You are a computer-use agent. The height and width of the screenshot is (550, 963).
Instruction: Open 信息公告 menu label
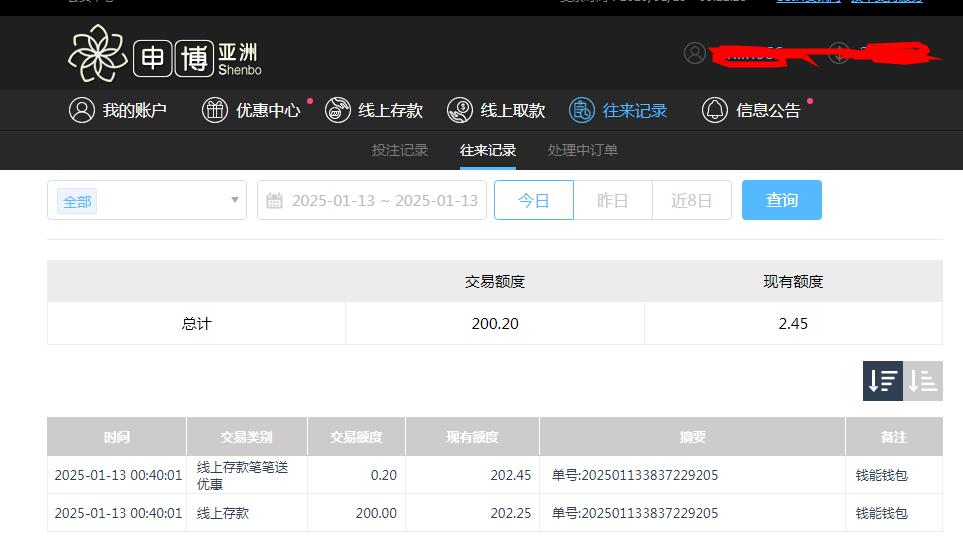(768, 110)
